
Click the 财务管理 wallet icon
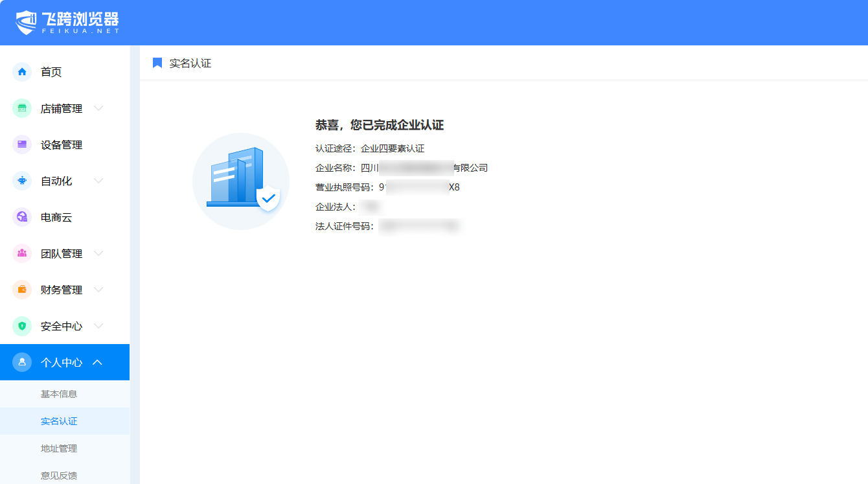22,290
